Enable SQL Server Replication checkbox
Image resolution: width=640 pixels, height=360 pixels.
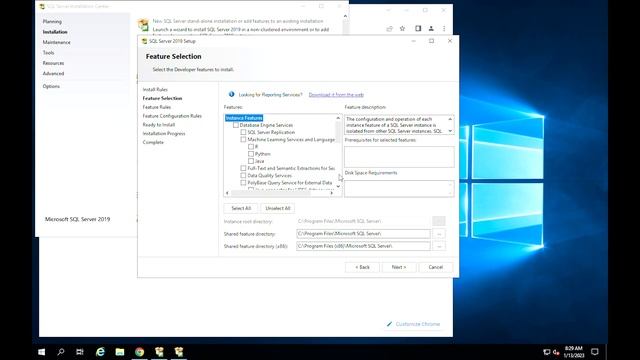(243, 132)
